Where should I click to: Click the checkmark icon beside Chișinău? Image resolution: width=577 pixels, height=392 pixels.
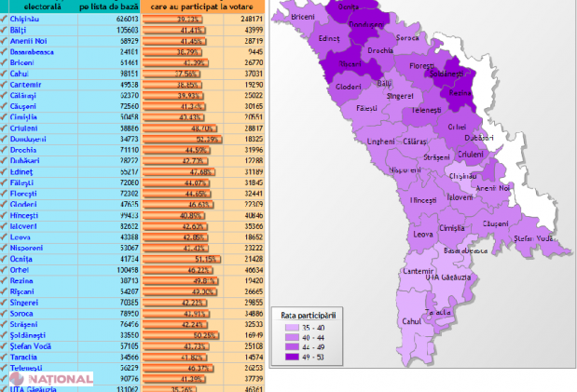click(5, 18)
